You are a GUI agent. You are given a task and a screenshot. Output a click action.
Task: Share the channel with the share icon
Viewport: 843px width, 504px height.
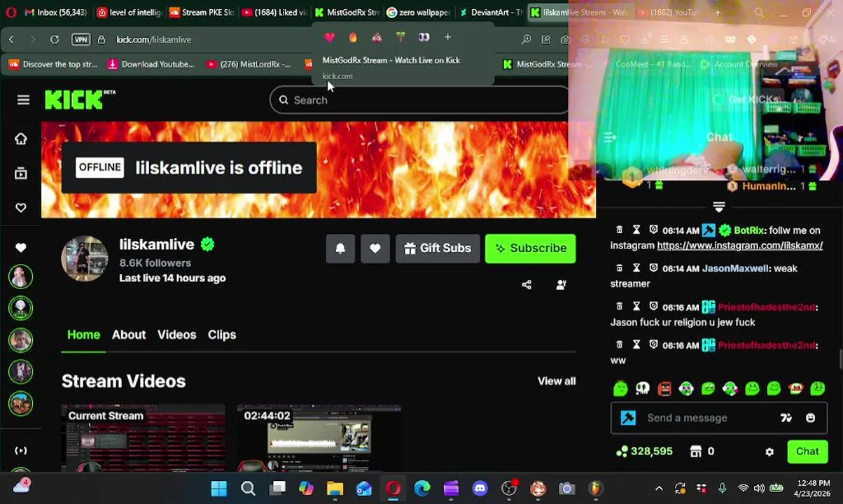tap(527, 285)
